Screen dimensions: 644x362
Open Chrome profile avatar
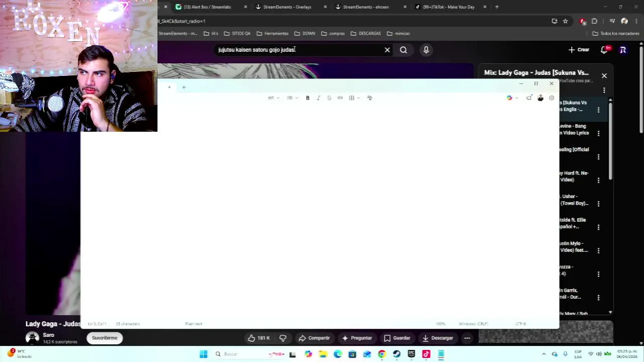(x=624, y=21)
